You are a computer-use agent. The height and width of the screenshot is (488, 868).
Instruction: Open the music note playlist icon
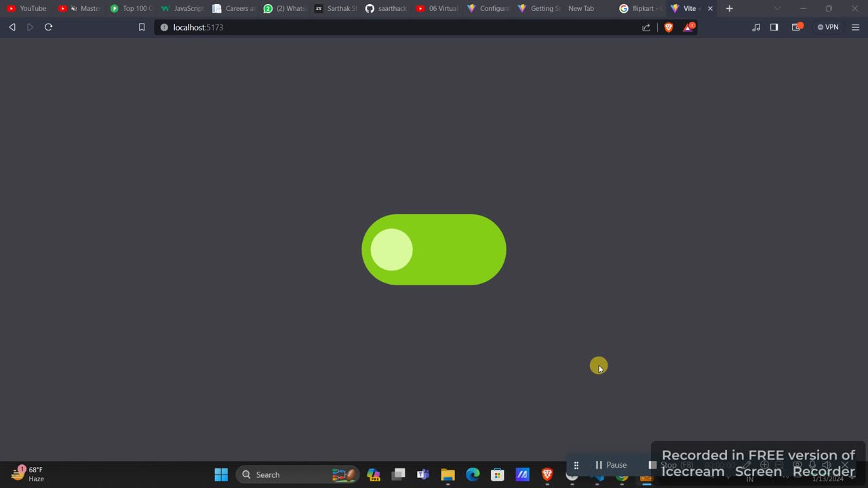pyautogui.click(x=756, y=27)
